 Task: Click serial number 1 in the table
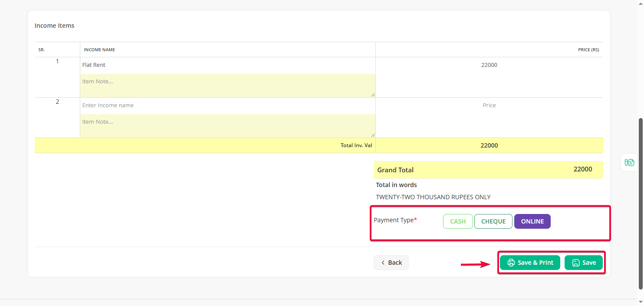click(57, 61)
